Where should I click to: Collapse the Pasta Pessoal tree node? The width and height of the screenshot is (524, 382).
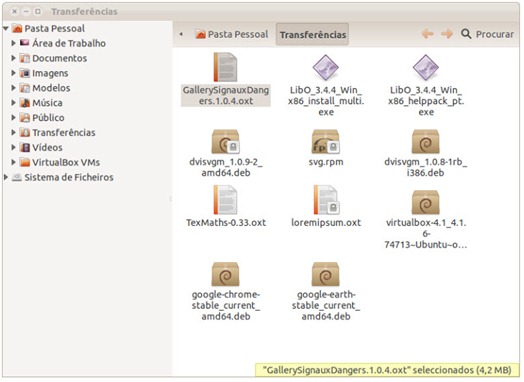pyautogui.click(x=6, y=28)
